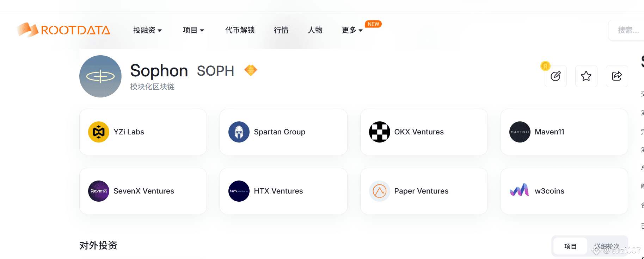The width and height of the screenshot is (644, 259).
Task: Click the Sophon project avatar
Action: coord(100,76)
